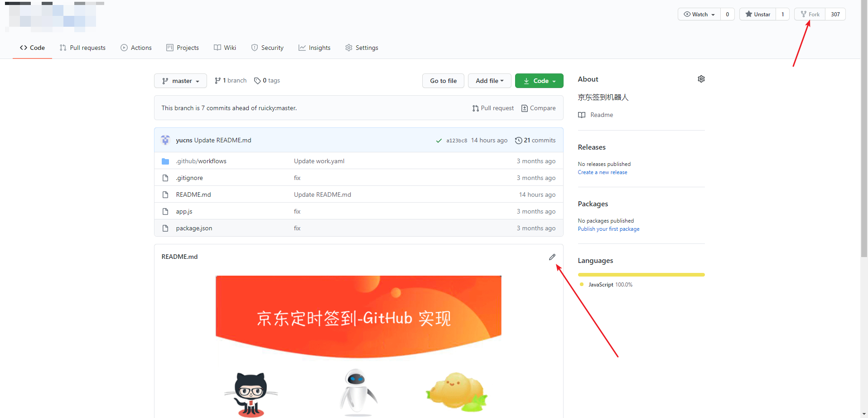
Task: Open repository Settings tab
Action: click(x=362, y=48)
